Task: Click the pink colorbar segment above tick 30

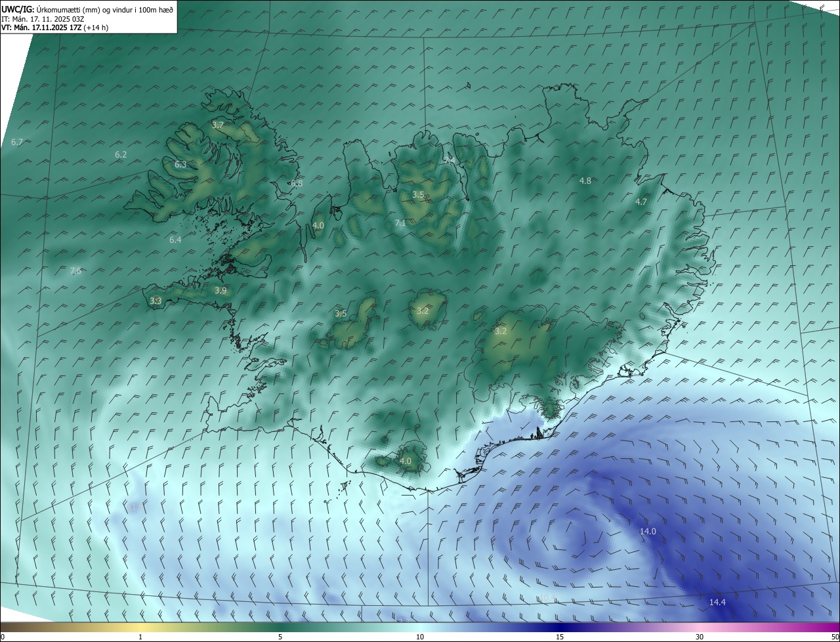Action: pos(700,628)
